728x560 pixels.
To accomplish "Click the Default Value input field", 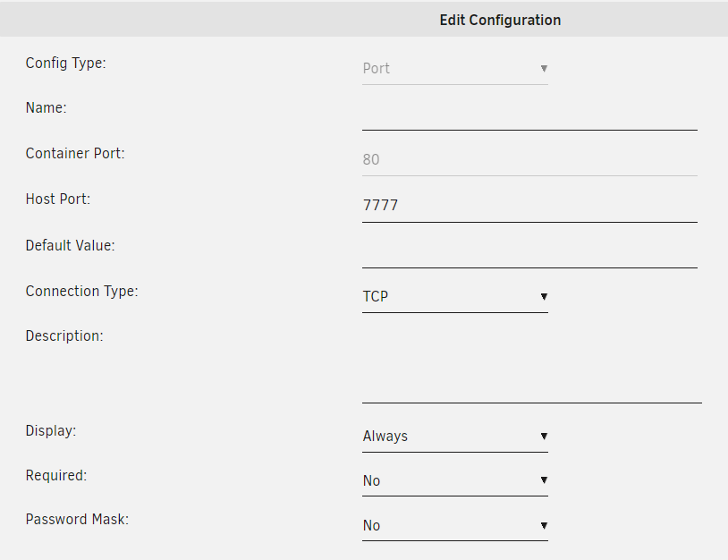I will click(x=529, y=251).
